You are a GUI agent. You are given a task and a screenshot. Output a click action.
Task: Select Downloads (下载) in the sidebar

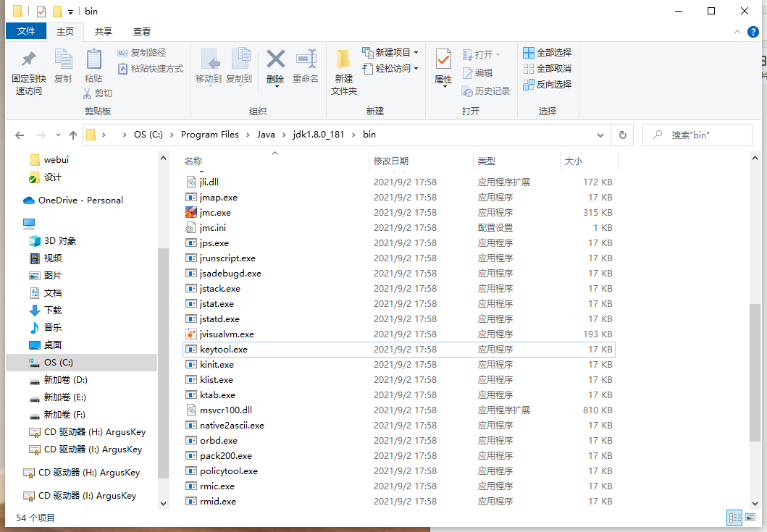46,310
